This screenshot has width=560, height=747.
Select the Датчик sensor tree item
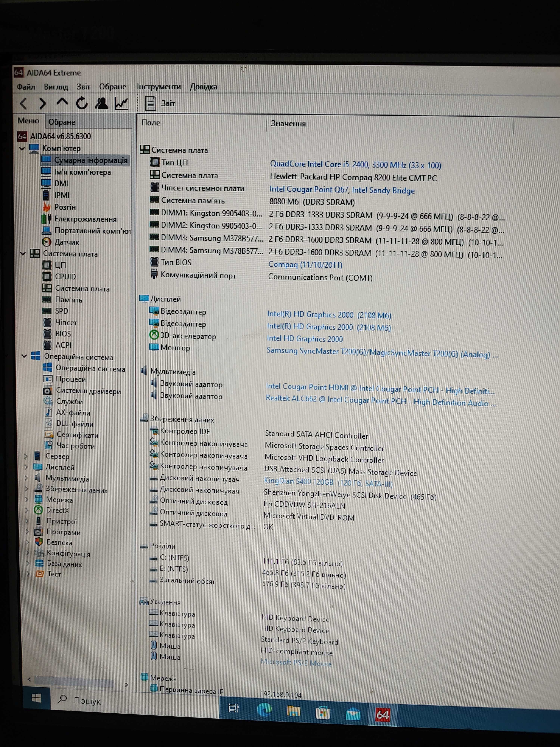click(x=60, y=242)
